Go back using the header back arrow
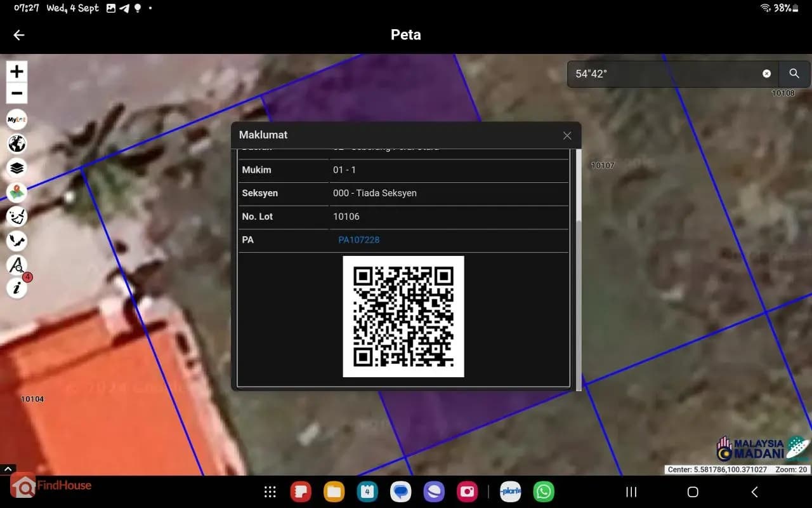This screenshot has width=812, height=508. coord(19,35)
